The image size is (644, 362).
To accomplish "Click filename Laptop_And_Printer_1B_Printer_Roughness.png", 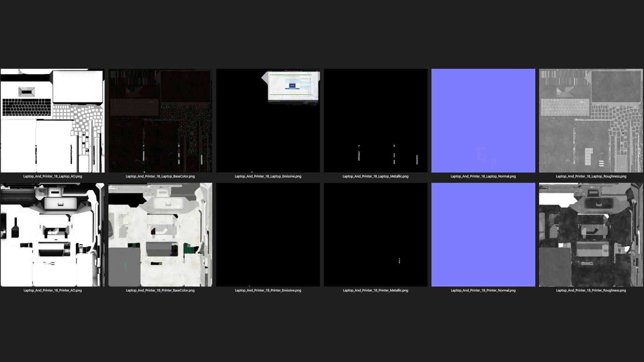I will pyautogui.click(x=591, y=290).
